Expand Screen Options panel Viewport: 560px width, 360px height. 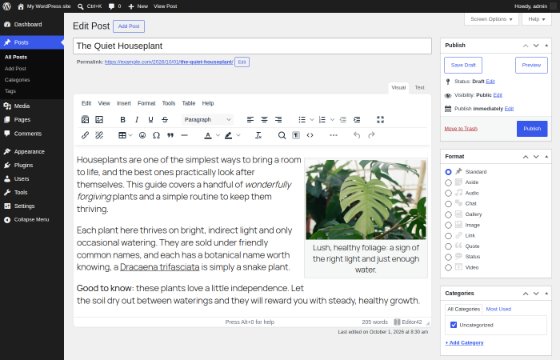point(491,19)
